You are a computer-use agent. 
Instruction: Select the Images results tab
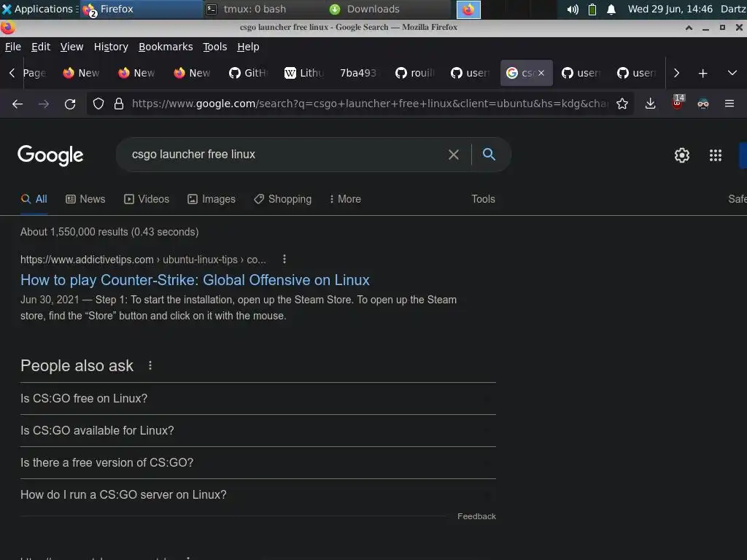click(x=212, y=199)
